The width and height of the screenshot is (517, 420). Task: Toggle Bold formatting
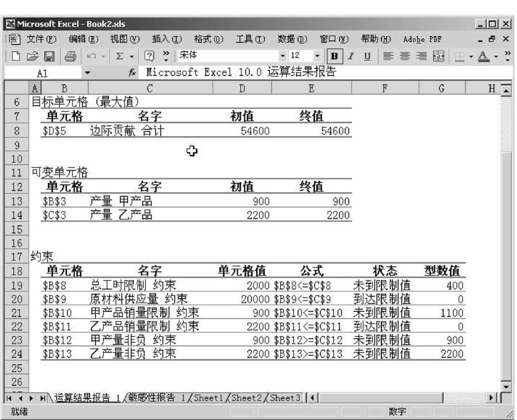tap(334, 56)
